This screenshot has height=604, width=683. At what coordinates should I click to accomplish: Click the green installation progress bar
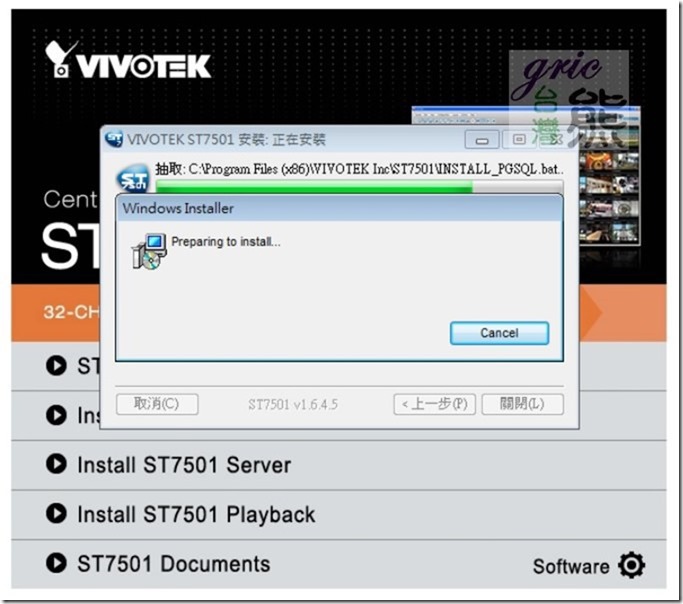coord(359,187)
